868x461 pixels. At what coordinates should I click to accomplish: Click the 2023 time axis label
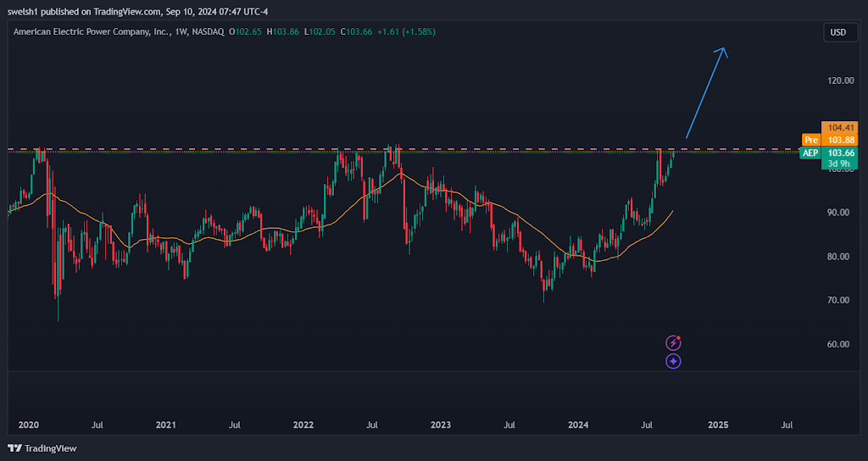click(x=441, y=425)
